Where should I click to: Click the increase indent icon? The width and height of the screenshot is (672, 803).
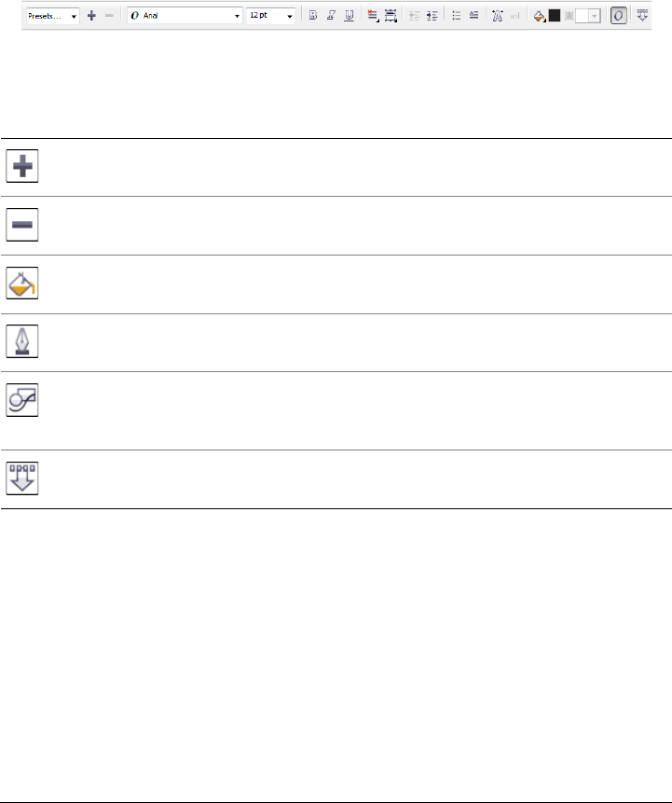432,16
